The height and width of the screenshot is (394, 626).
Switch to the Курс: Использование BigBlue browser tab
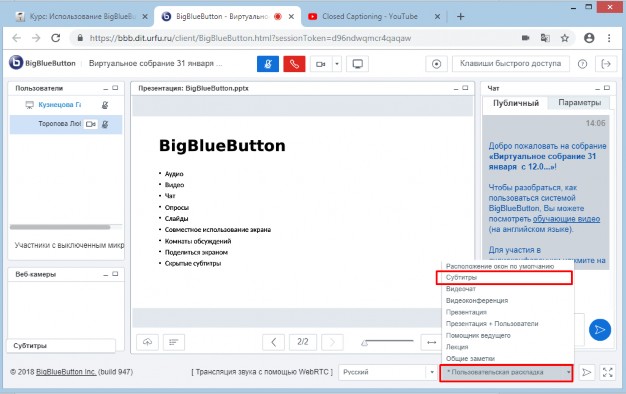click(x=82, y=17)
